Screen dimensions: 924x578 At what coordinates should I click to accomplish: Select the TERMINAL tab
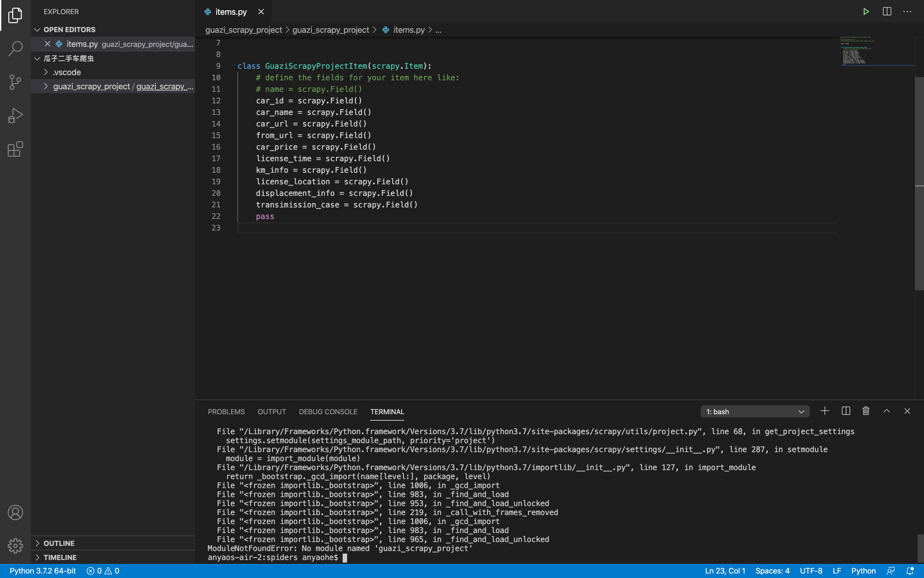(x=387, y=412)
